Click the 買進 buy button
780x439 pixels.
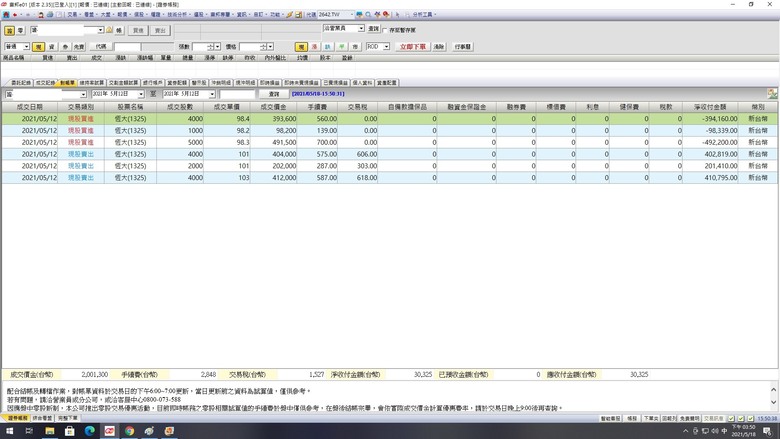coord(138,31)
